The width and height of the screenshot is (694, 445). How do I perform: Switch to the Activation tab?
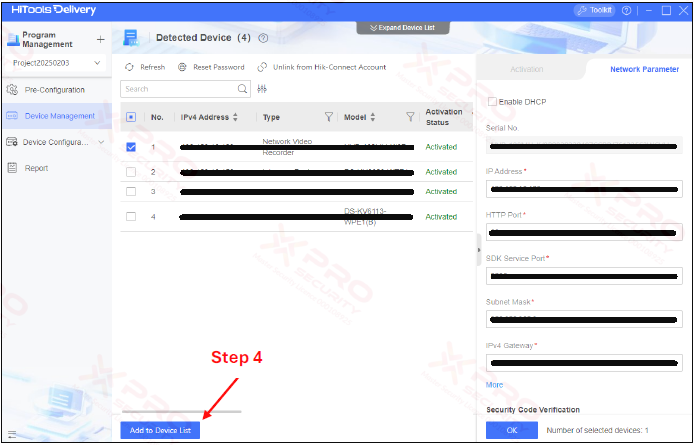coord(527,70)
